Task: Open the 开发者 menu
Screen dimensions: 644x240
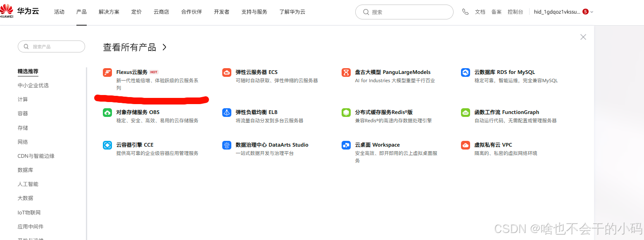Action: (x=222, y=12)
